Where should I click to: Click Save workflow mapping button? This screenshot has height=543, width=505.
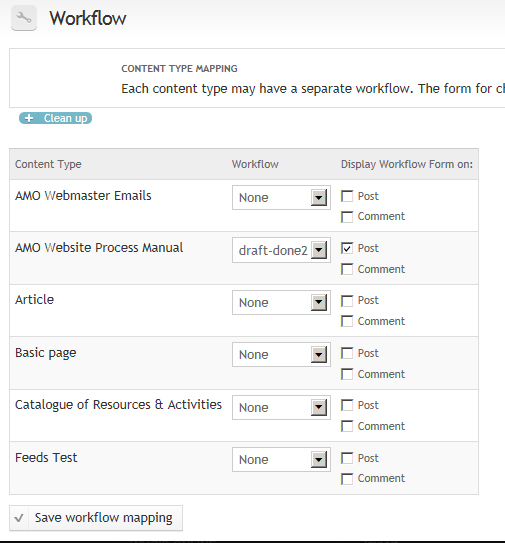point(96,518)
